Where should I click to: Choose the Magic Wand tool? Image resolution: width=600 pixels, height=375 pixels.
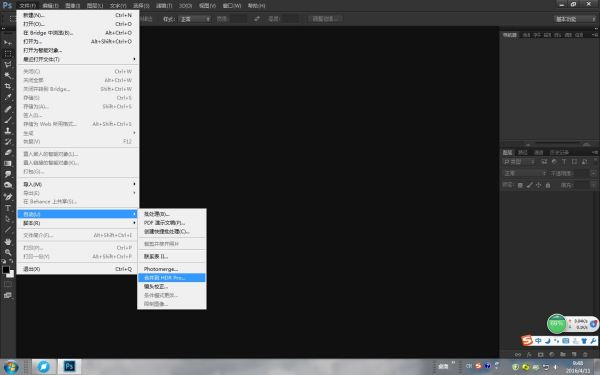click(x=8, y=75)
